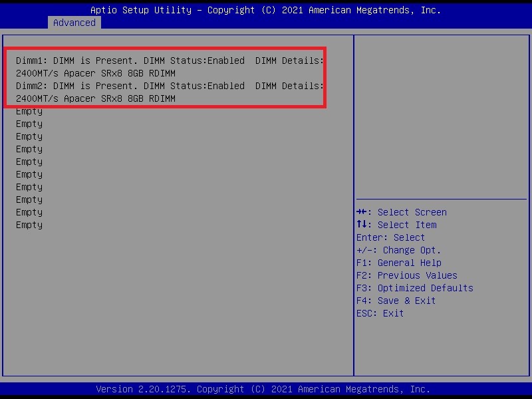Screen dimensions: 532x399
Task: Select the Advanced tab
Action: [74, 23]
